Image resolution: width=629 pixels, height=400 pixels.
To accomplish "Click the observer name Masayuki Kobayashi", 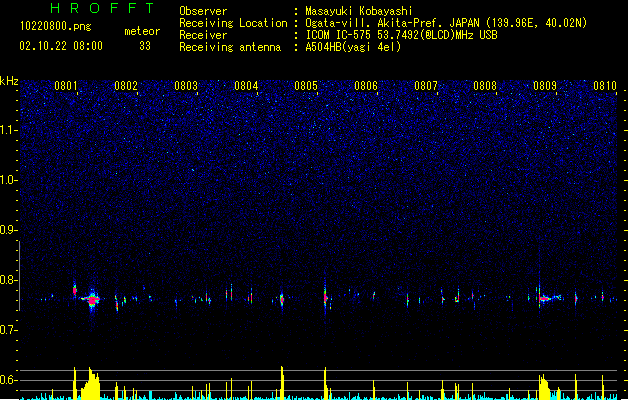I will (x=359, y=11).
